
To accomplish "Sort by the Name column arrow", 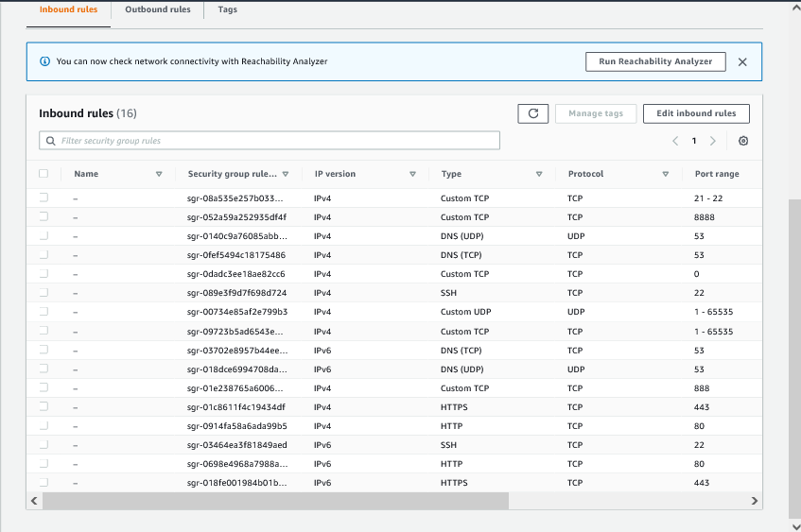I will [159, 174].
